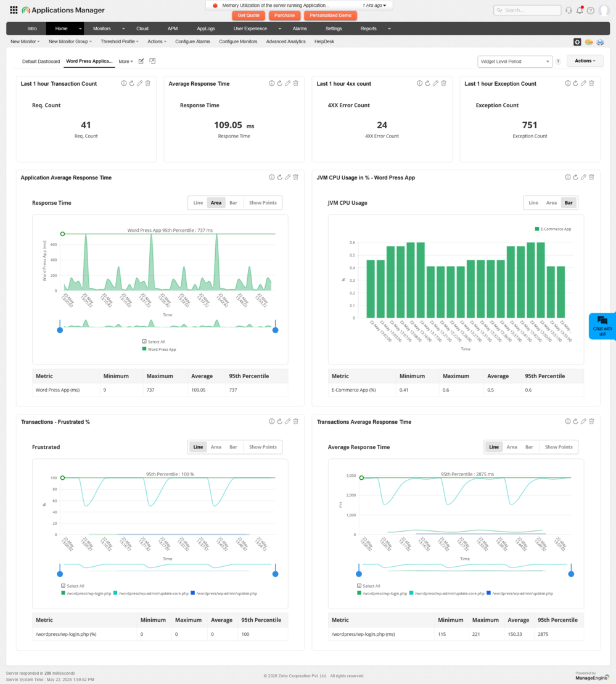Viewport: 616px width, 684px height.
Task: Open the Cloud menu tab
Action: click(142, 29)
